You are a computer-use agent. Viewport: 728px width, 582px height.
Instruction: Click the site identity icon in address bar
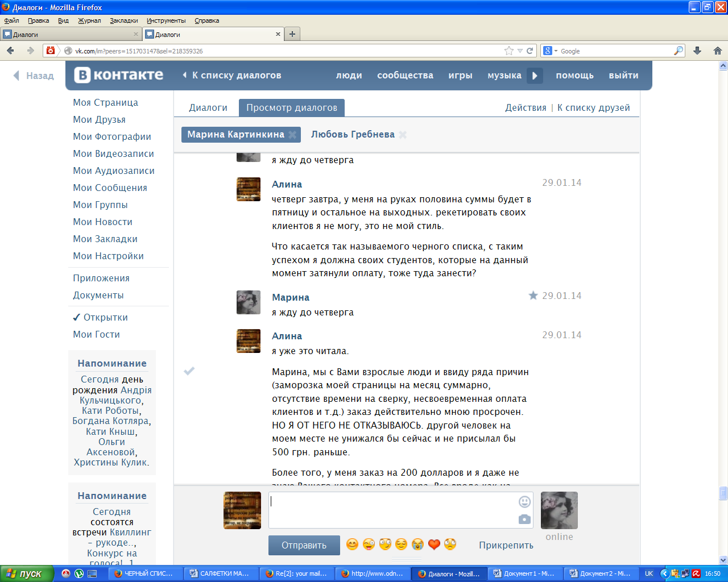click(68, 51)
